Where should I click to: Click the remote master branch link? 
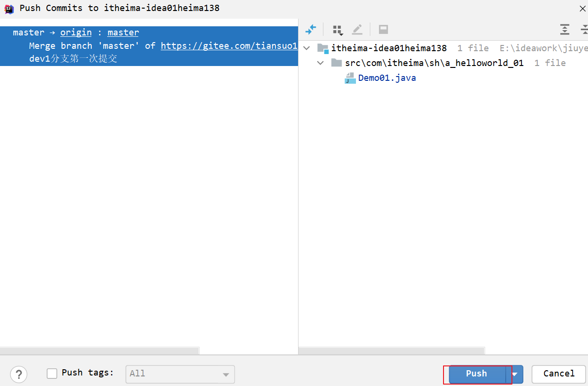coord(123,33)
